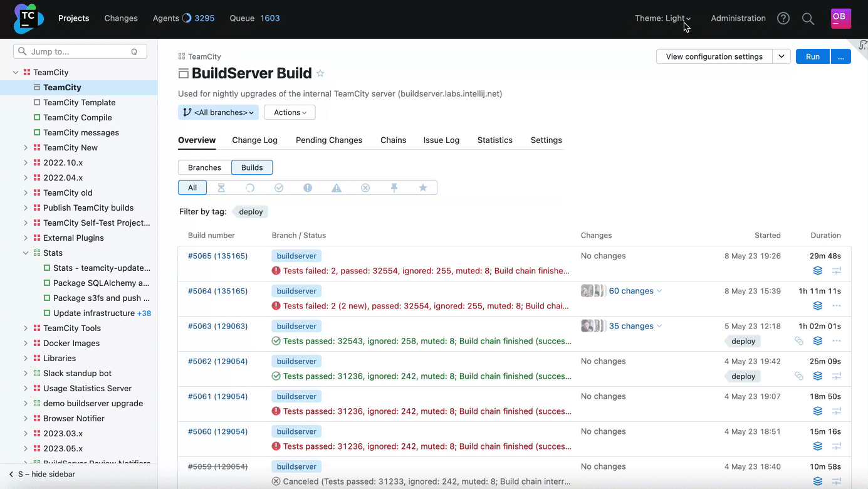Open the Changes menu
Screen dimensions: 868x489
point(121,18)
